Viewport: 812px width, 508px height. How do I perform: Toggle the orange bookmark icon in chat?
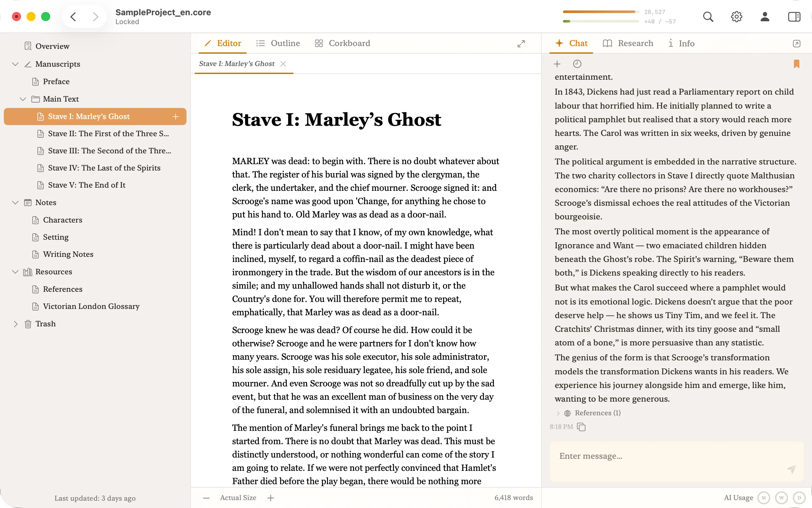point(796,64)
